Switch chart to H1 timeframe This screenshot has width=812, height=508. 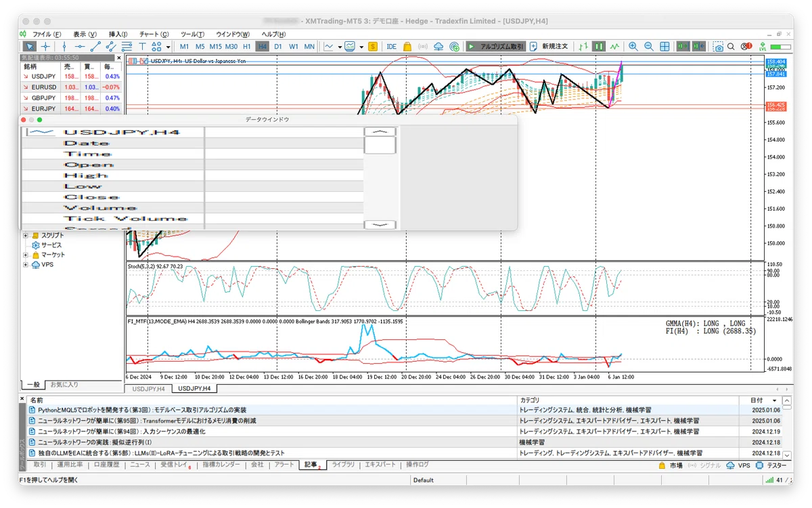pyautogui.click(x=247, y=47)
